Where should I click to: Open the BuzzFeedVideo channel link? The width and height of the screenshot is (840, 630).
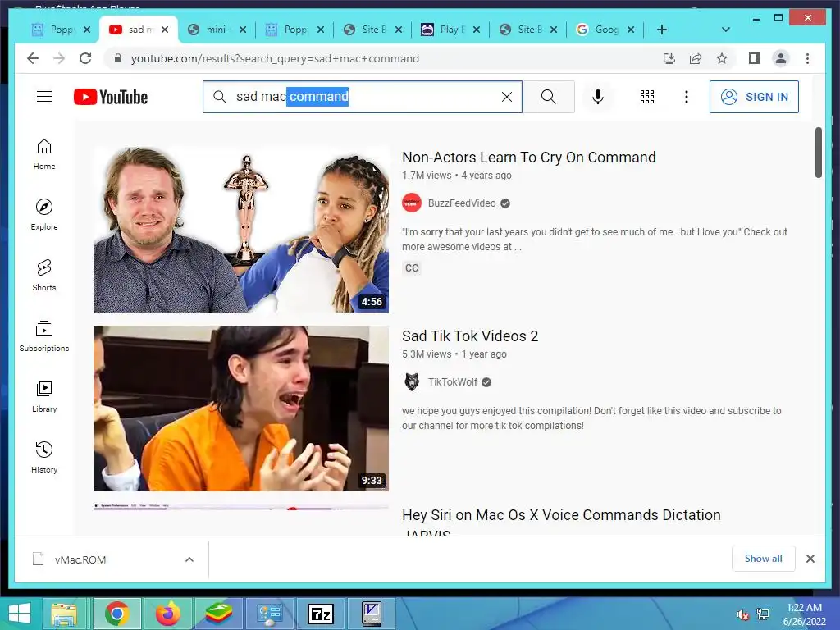(462, 203)
